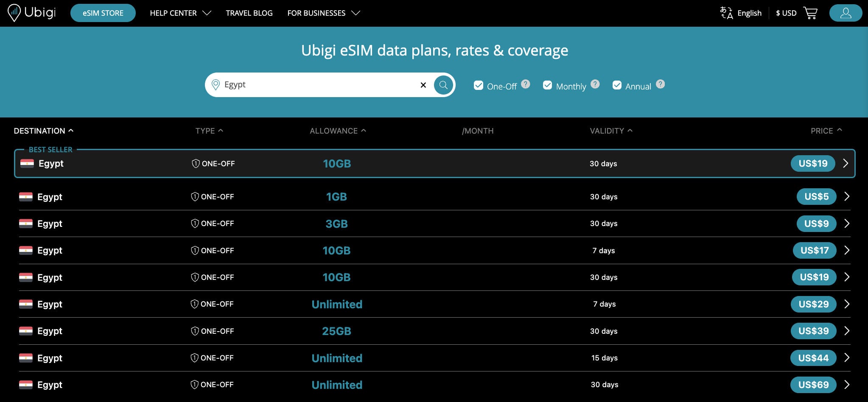868x402 pixels.
Task: Sort the table by Price column
Action: coord(826,131)
